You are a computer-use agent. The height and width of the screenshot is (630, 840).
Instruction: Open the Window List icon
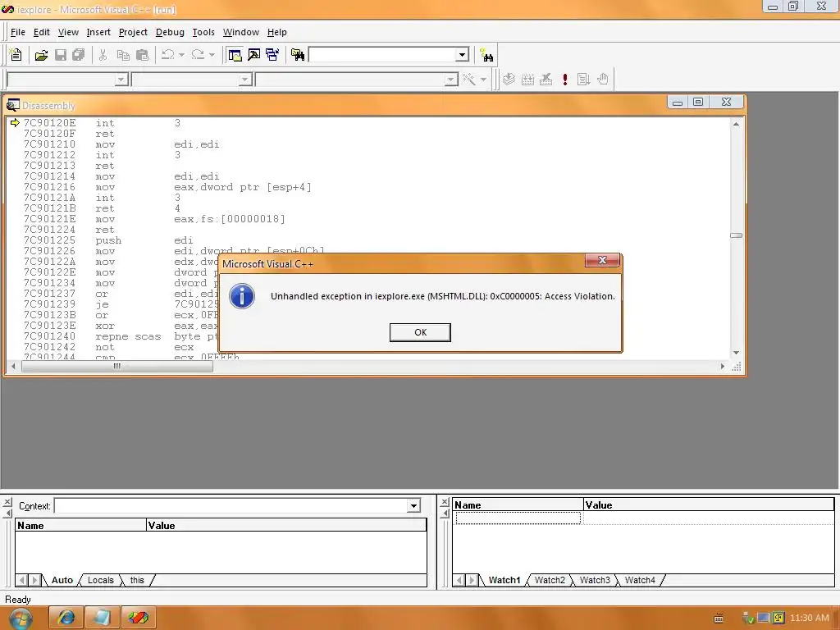[272, 55]
